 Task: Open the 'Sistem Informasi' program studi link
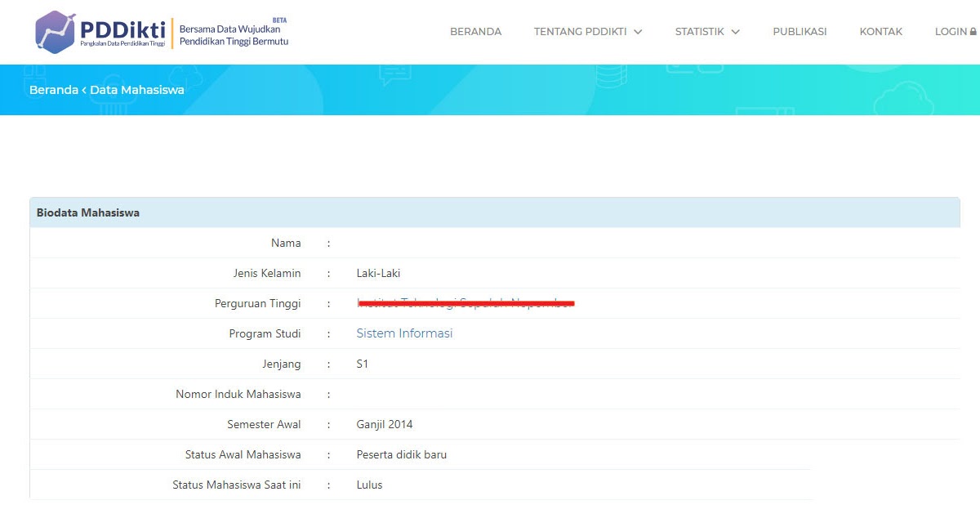coord(403,333)
